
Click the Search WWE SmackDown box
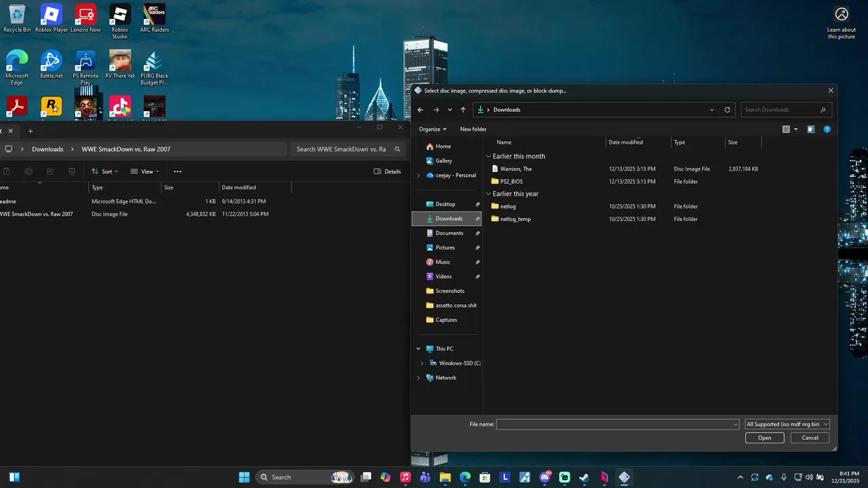(x=348, y=149)
